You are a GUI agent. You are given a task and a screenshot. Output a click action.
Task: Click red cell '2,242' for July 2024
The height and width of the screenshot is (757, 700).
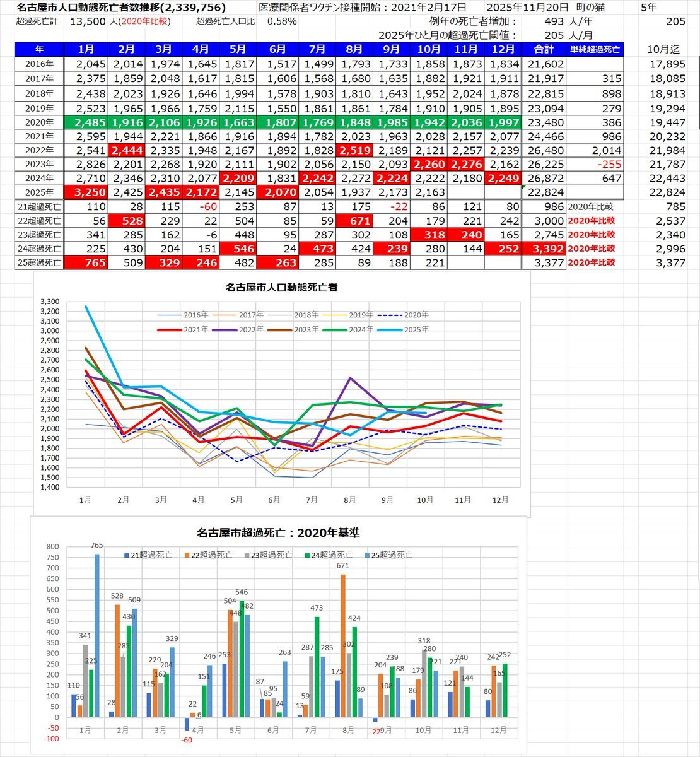[x=317, y=178]
